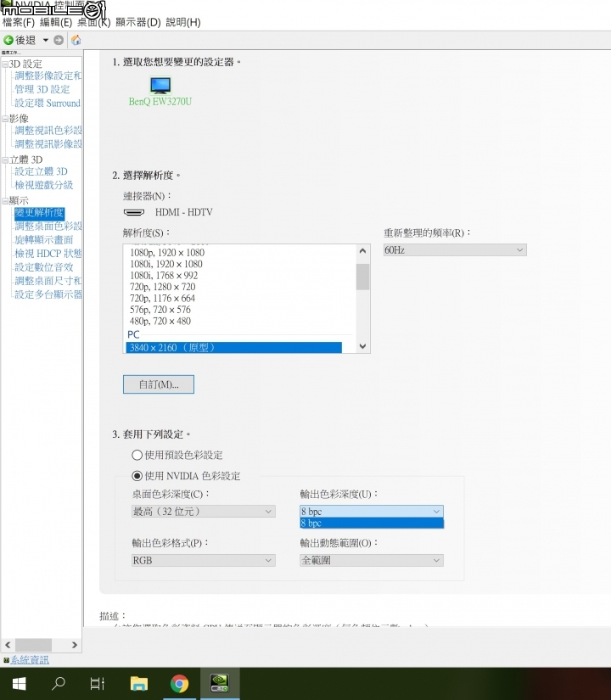Open the 桌面(K) menu
The width and height of the screenshot is (611, 700).
[94, 22]
